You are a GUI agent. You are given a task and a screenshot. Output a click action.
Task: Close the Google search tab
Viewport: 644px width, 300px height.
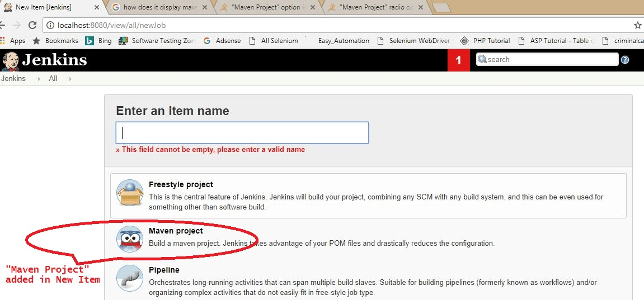[205, 7]
